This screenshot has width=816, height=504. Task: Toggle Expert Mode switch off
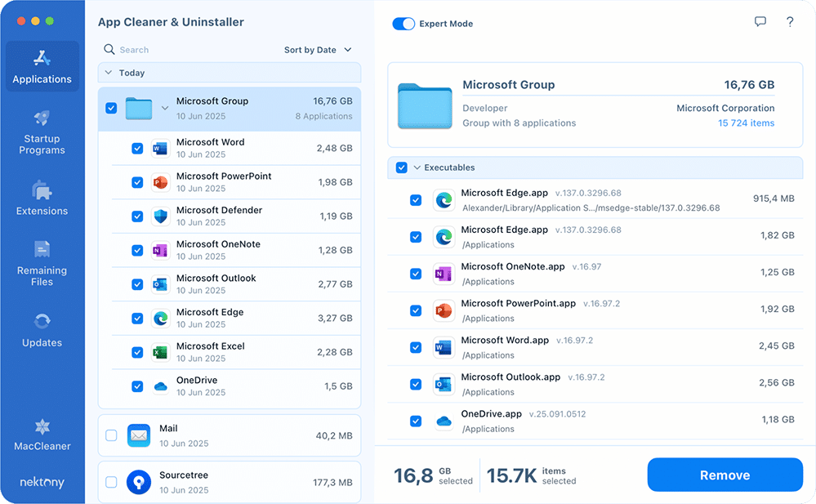(404, 24)
